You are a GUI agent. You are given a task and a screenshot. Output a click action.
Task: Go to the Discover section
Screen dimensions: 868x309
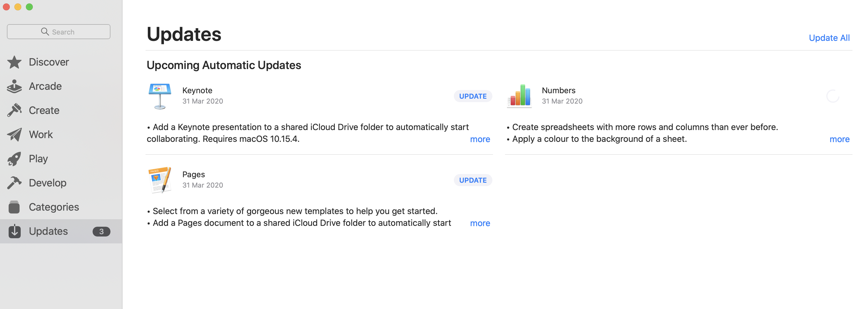click(x=61, y=62)
